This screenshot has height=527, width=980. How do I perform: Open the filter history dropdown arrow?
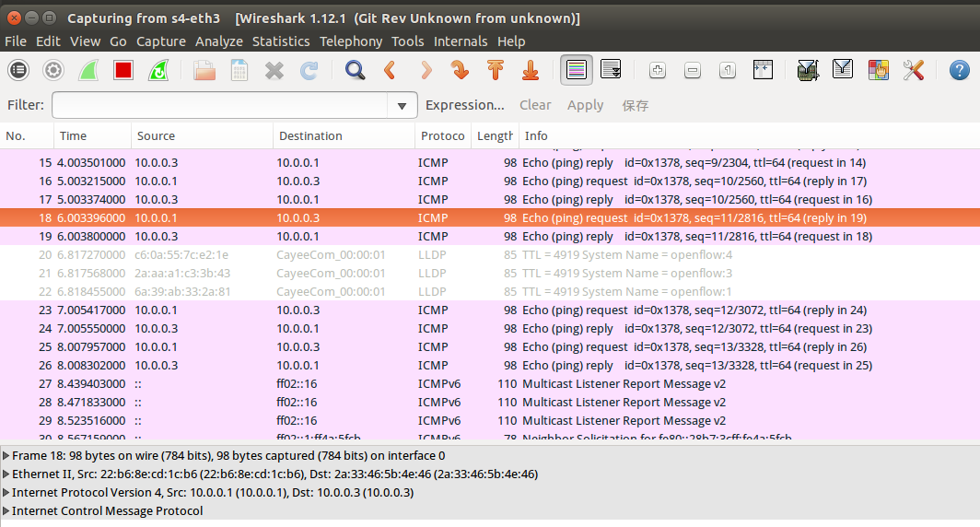click(x=402, y=106)
